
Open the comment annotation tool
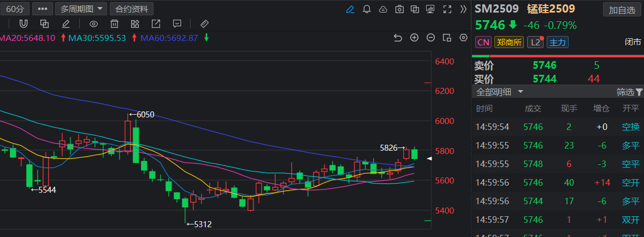[x=177, y=23]
